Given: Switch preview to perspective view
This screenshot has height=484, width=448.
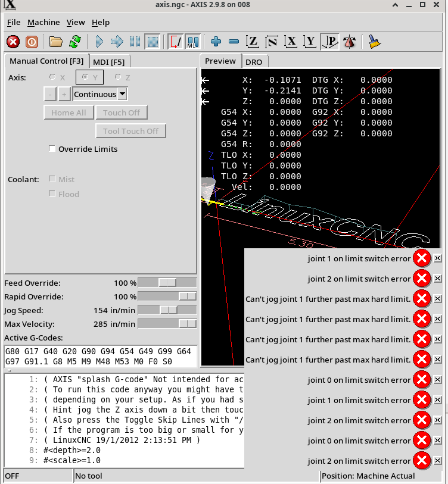Looking at the screenshot, I should point(330,42).
